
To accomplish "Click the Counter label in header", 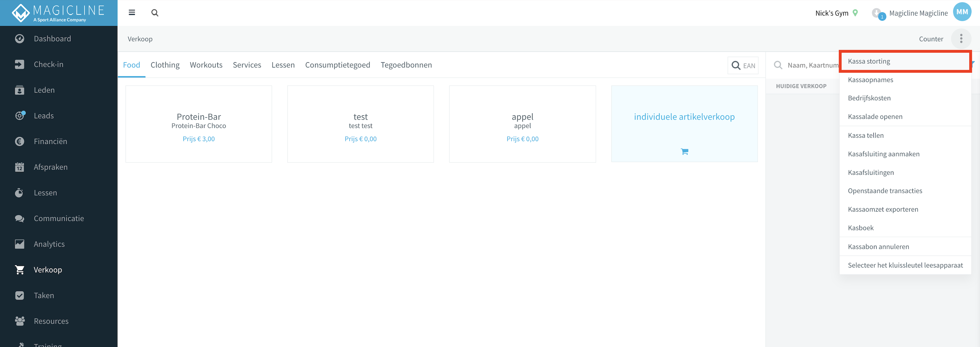I will point(931,39).
